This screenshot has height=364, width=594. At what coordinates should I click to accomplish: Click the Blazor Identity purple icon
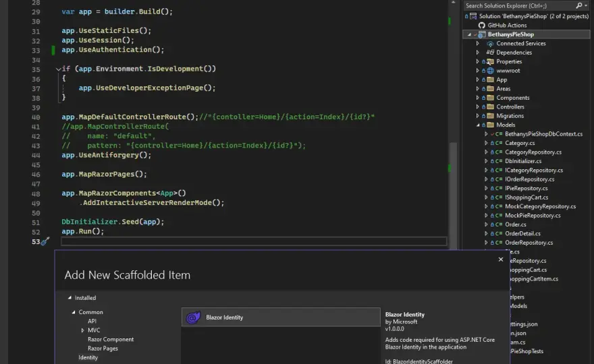click(x=193, y=317)
